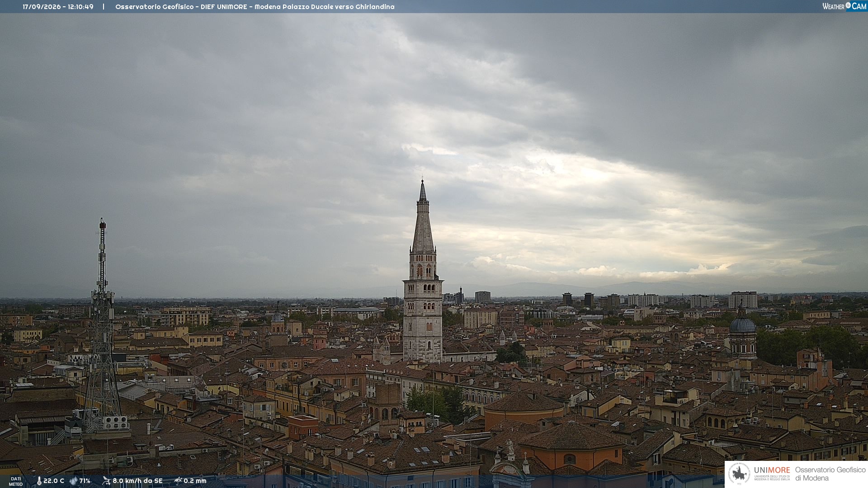Click the 8.0 km/h da SE wind reading
The width and height of the screenshot is (868, 488).
[x=137, y=481]
